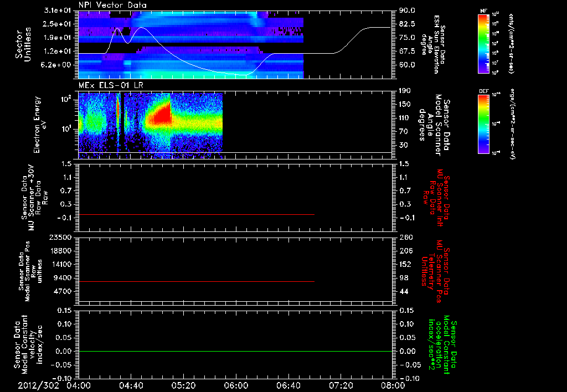The height and width of the screenshot is (392, 567).
Task: Select the "NPI Vector Data" panel title
Action: click(112, 5)
